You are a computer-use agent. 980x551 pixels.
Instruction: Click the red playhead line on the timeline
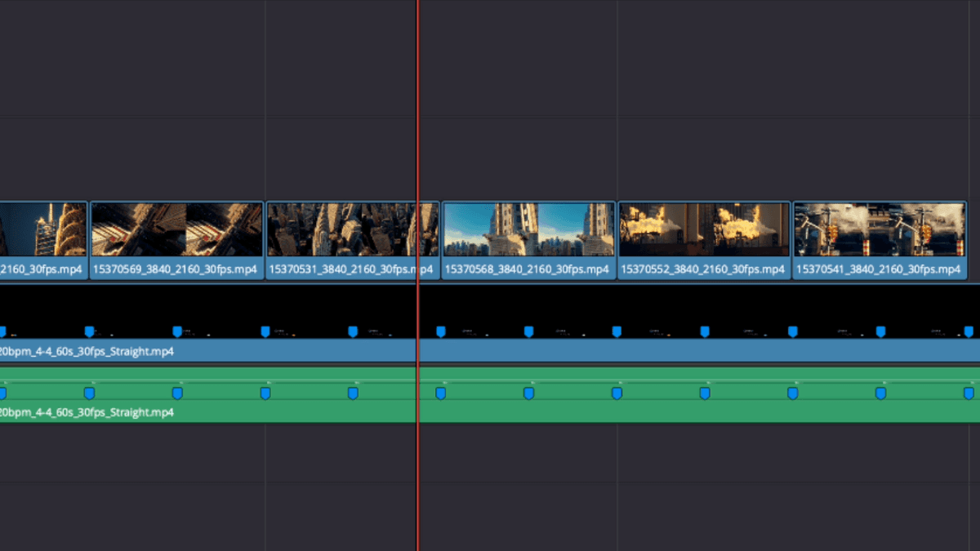[418, 490]
